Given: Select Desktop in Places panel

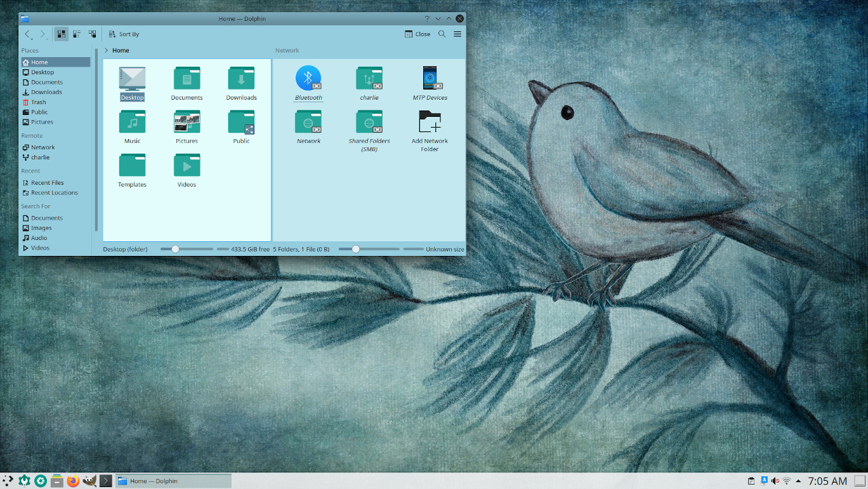Looking at the screenshot, I should click(56, 72).
